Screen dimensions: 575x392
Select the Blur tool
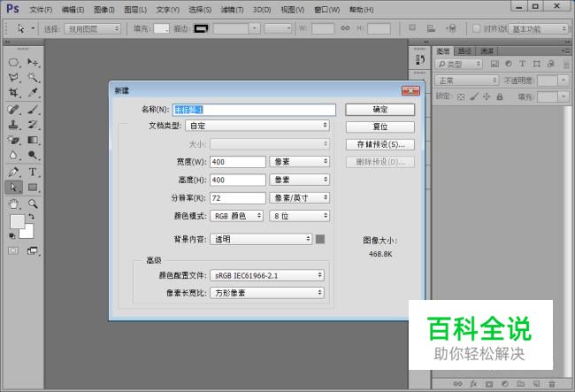13,155
